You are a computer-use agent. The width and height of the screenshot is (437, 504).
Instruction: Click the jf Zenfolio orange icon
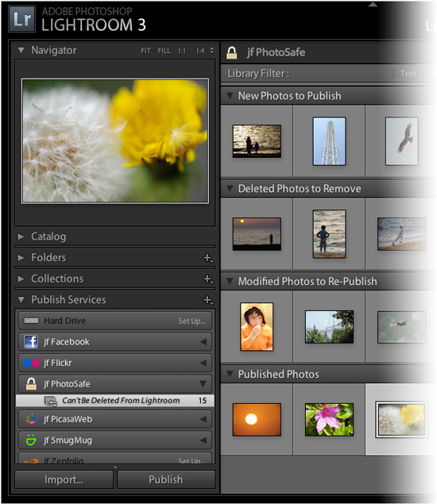pyautogui.click(x=31, y=461)
